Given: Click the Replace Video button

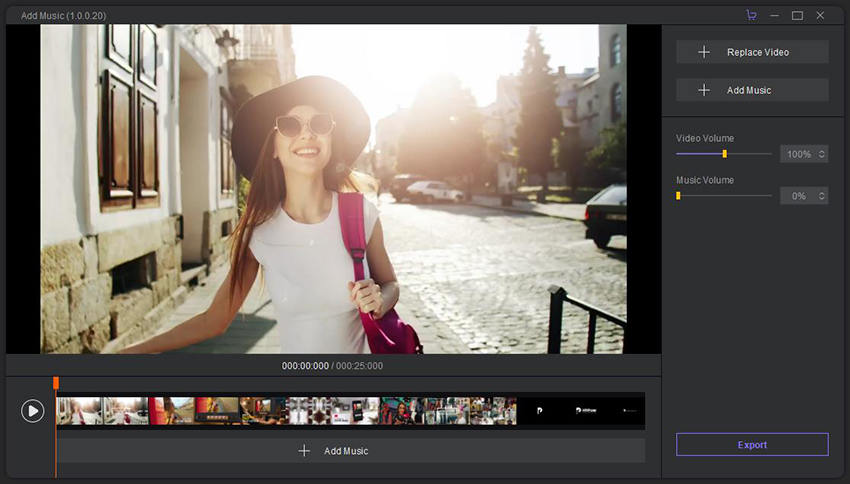Looking at the screenshot, I should click(x=752, y=52).
